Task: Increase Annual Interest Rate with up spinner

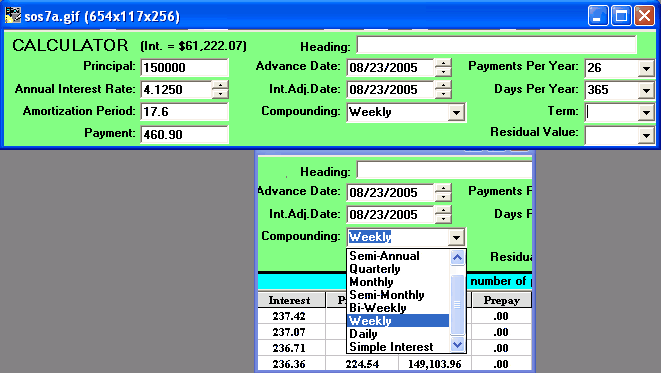Action: 220,85
